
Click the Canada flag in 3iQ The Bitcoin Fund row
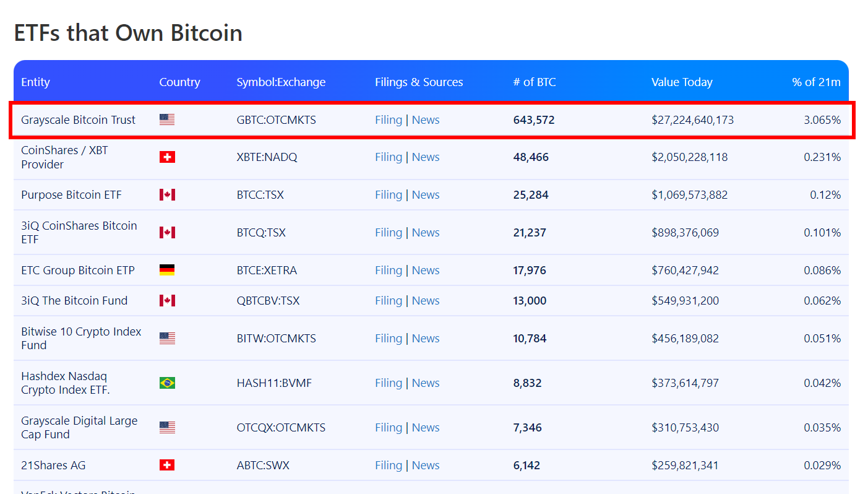167,300
